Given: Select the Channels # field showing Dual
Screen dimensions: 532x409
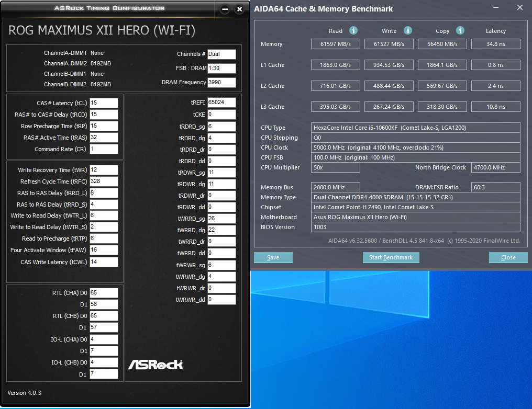Looking at the screenshot, I should point(221,54).
